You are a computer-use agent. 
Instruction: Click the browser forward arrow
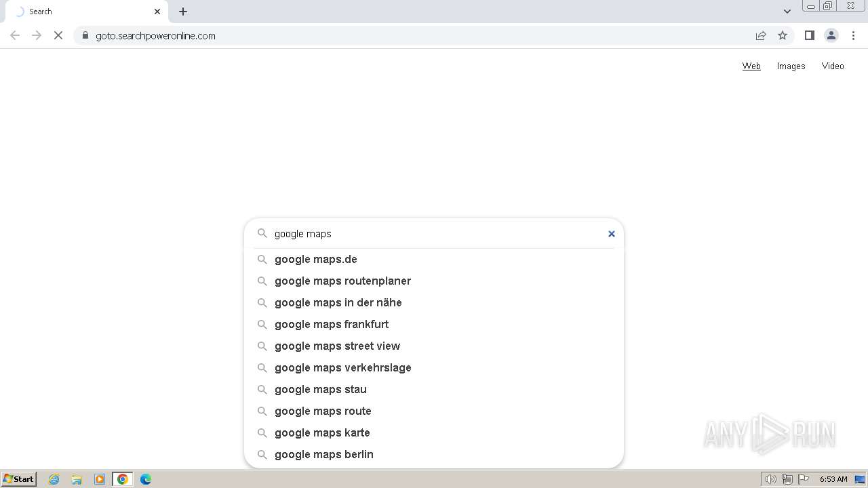pos(37,35)
